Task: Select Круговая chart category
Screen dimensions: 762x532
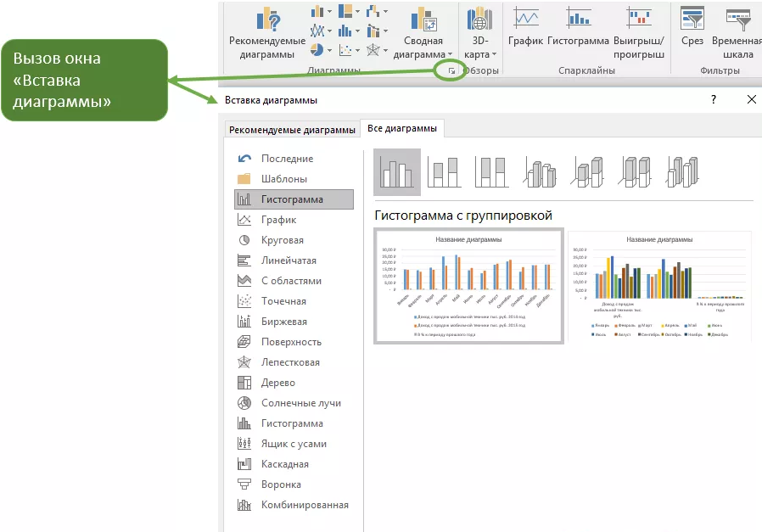Action: coord(294,240)
